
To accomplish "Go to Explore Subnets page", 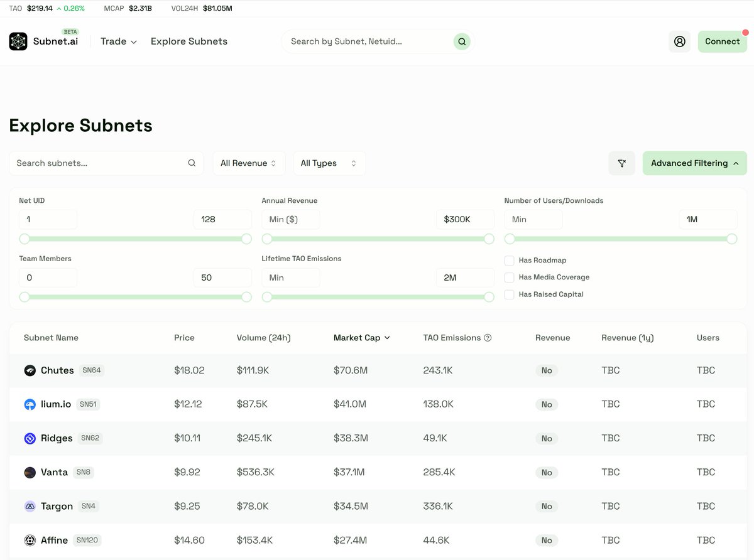I will coord(189,41).
